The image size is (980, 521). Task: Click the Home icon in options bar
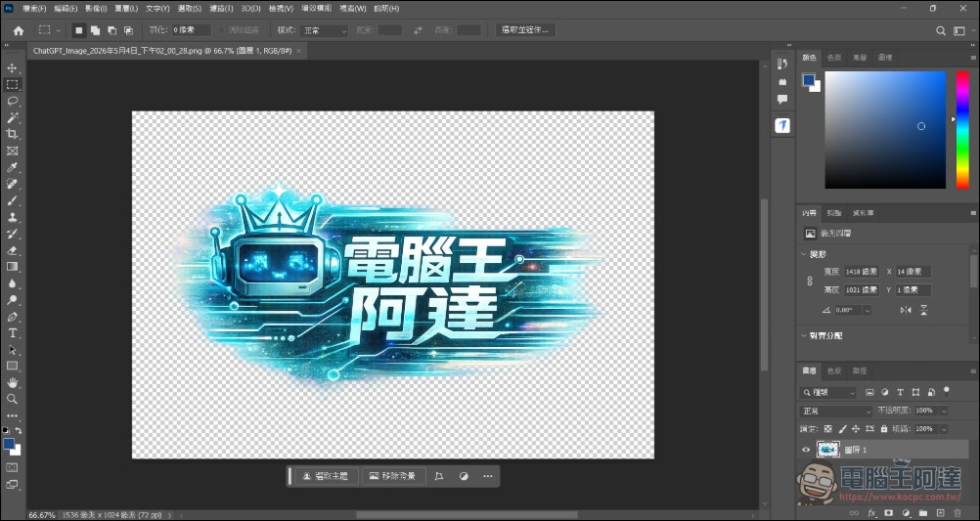19,30
